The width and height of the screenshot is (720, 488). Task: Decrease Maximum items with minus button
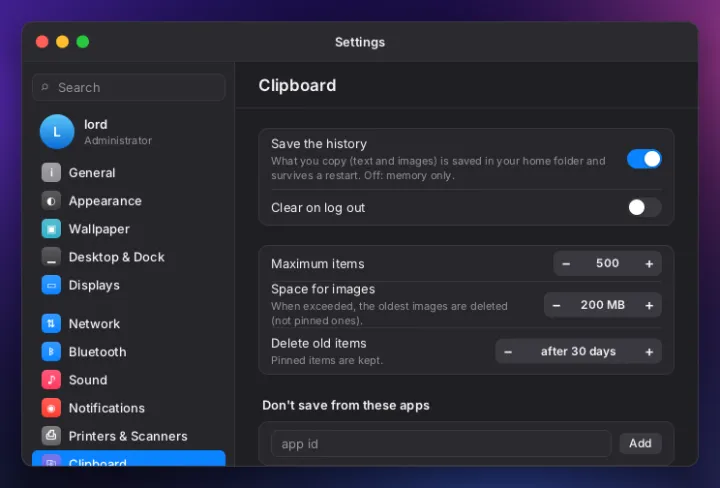pos(566,264)
